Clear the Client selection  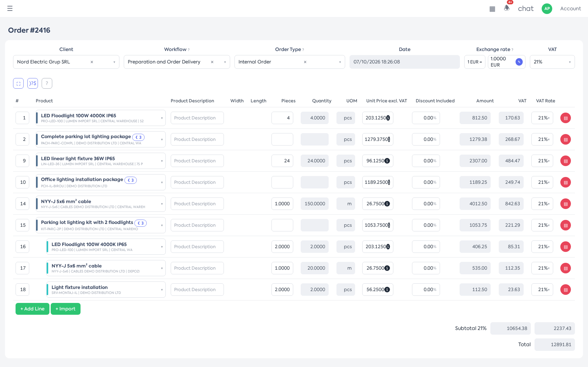click(92, 62)
